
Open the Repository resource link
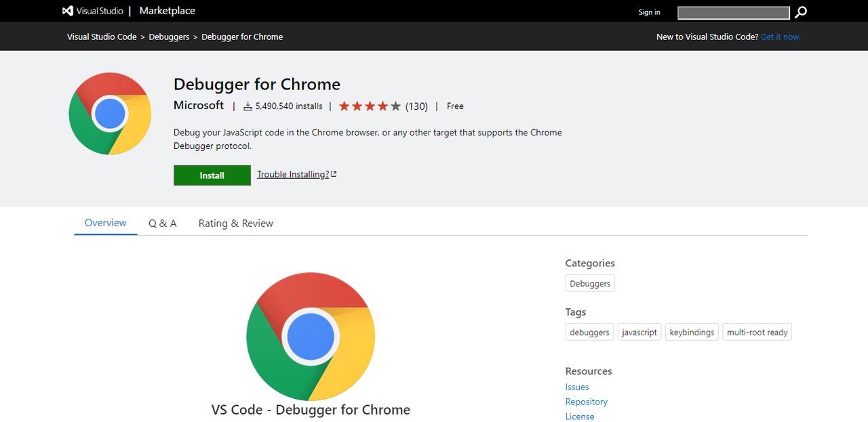click(x=587, y=402)
